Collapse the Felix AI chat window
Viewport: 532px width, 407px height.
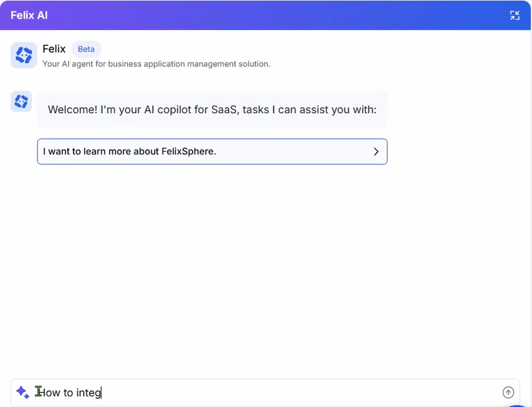tap(515, 15)
